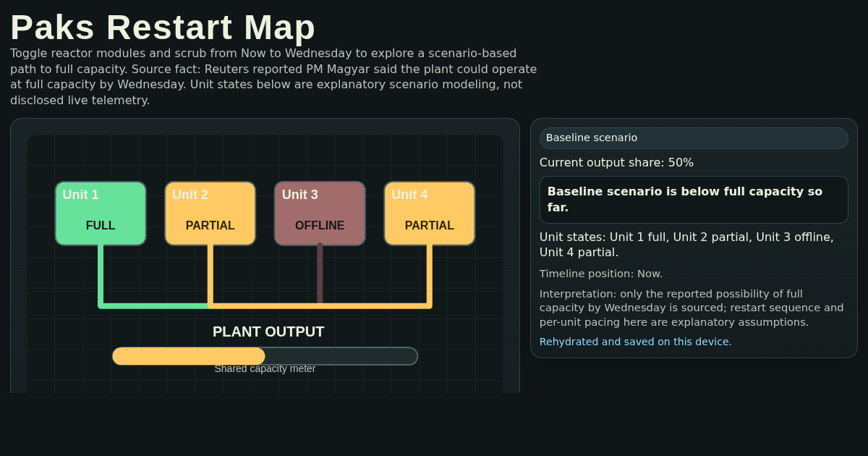Open the Baseline scenario dropdown
Image resolution: width=868 pixels, height=456 pixels.
[x=694, y=138]
